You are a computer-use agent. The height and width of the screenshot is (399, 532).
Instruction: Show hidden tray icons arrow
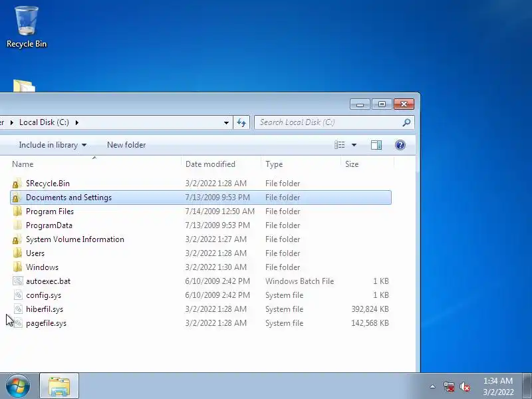[433, 386]
